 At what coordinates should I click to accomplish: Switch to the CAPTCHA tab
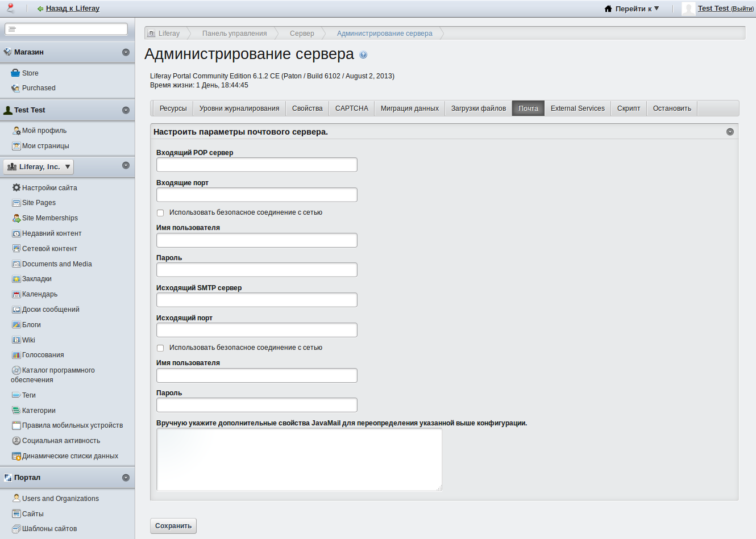click(351, 108)
